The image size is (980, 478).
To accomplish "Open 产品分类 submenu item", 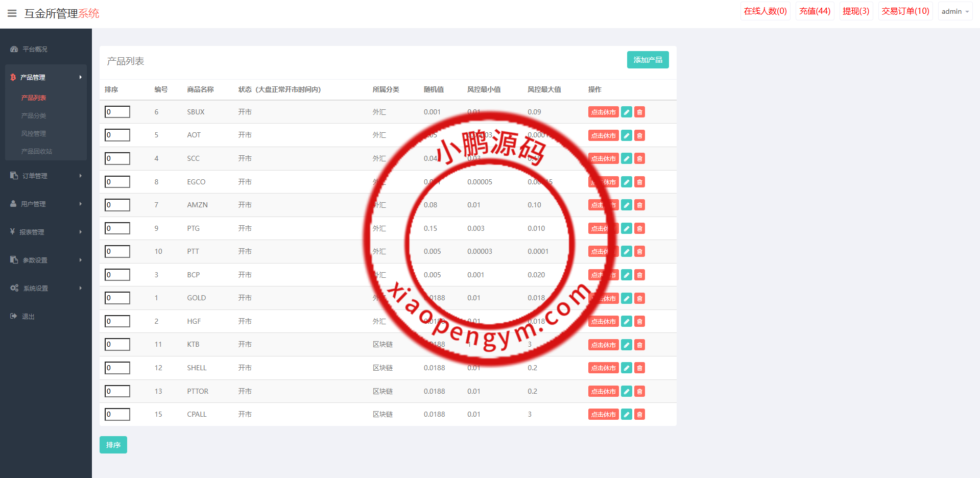I will click(x=34, y=116).
